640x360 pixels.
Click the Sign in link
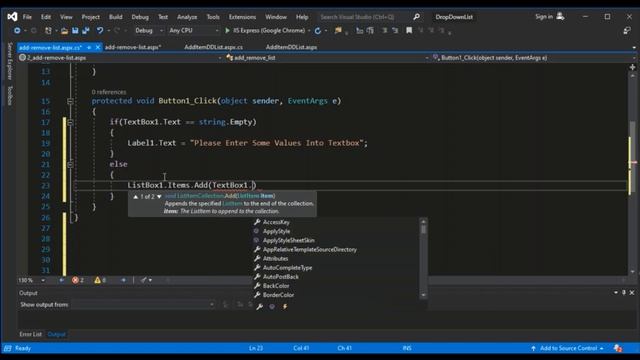pos(544,17)
